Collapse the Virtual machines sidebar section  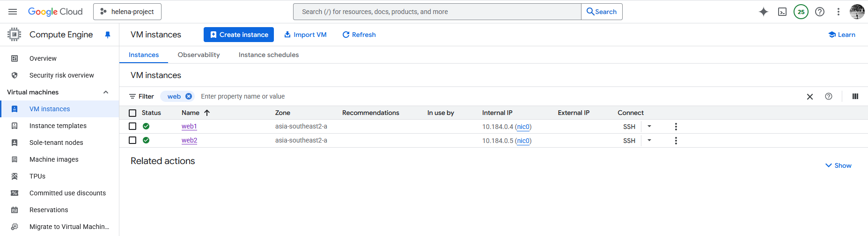[x=106, y=92]
